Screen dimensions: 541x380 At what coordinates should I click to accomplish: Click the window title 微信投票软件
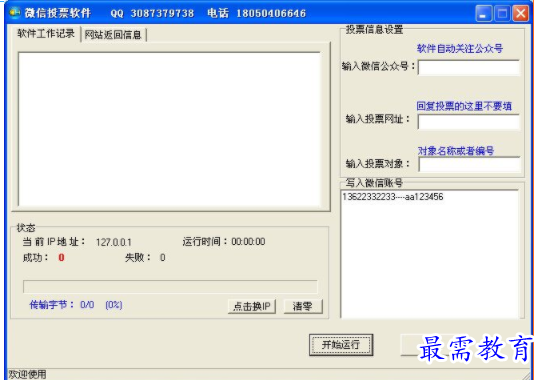click(x=58, y=13)
